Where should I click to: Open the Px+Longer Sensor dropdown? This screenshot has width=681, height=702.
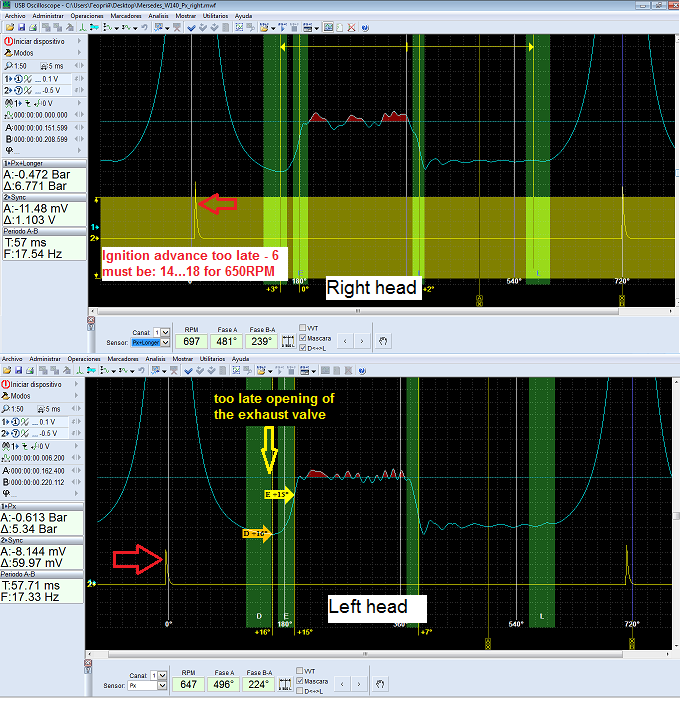click(x=165, y=342)
